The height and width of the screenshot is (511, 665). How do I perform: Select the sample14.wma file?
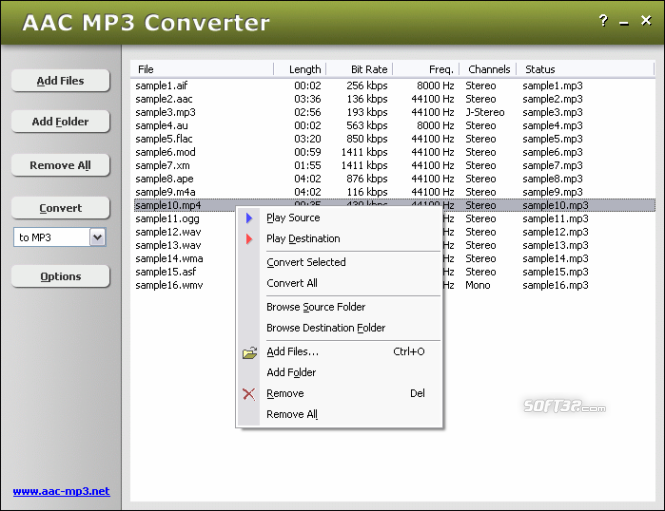[x=169, y=259]
